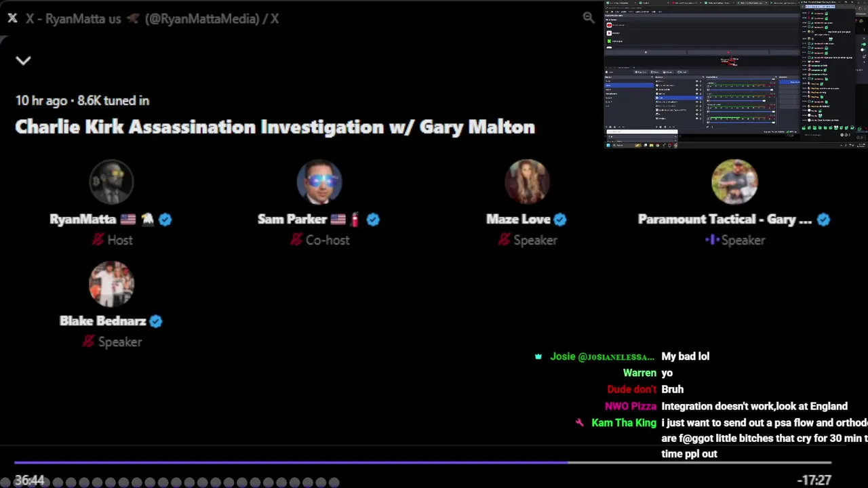Select the Paramount Tactical - Gary name label
The height and width of the screenshot is (488, 868).
click(724, 219)
